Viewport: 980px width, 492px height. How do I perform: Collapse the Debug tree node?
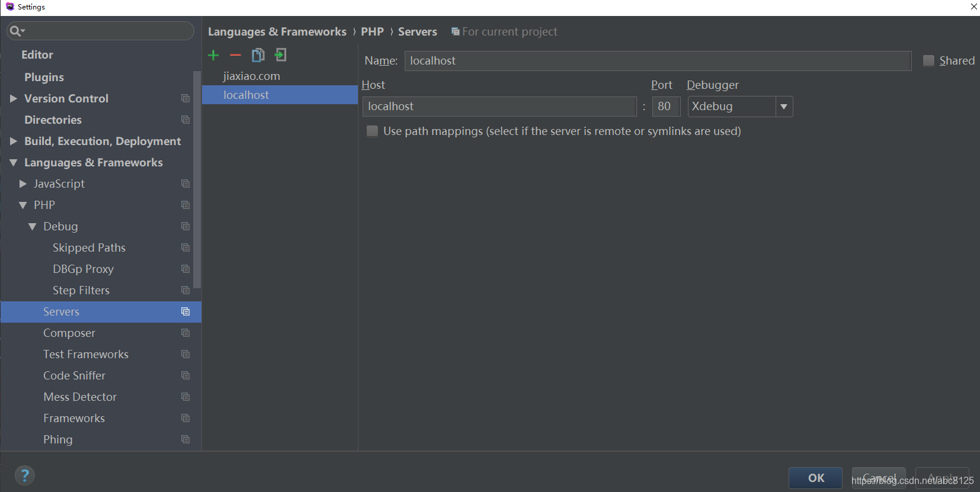(x=32, y=226)
